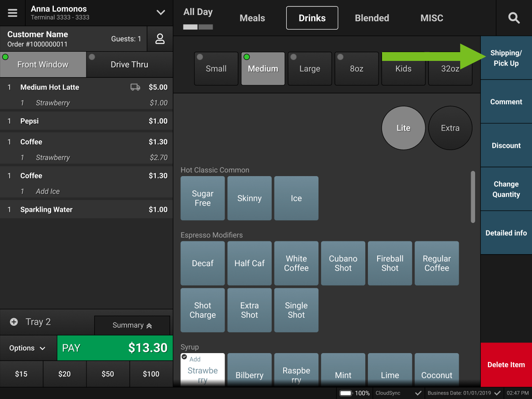Select the Small size option
Viewport: 532px width, 399px height.
[216, 68]
